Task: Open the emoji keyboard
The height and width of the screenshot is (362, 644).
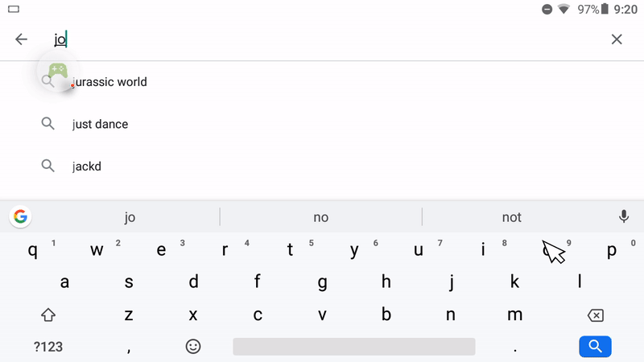Action: pyautogui.click(x=193, y=347)
